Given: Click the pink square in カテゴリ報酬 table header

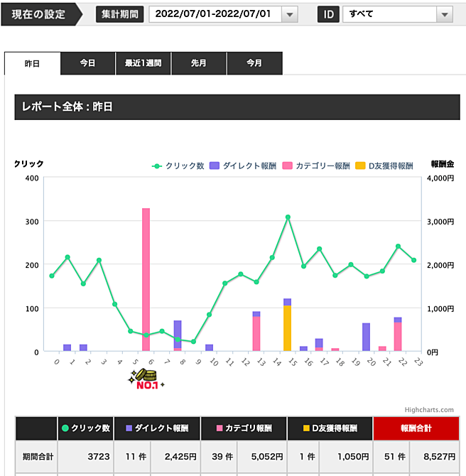Looking at the screenshot, I should tap(220, 428).
